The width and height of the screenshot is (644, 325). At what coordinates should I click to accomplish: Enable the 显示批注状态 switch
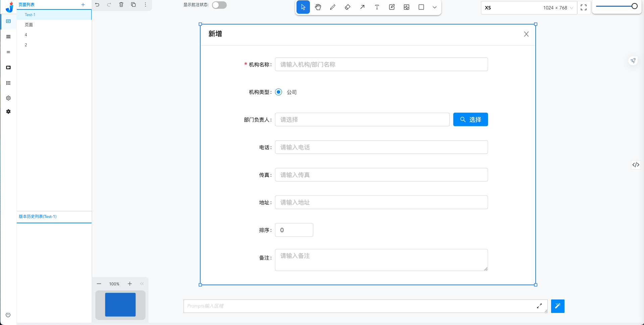pos(219,5)
